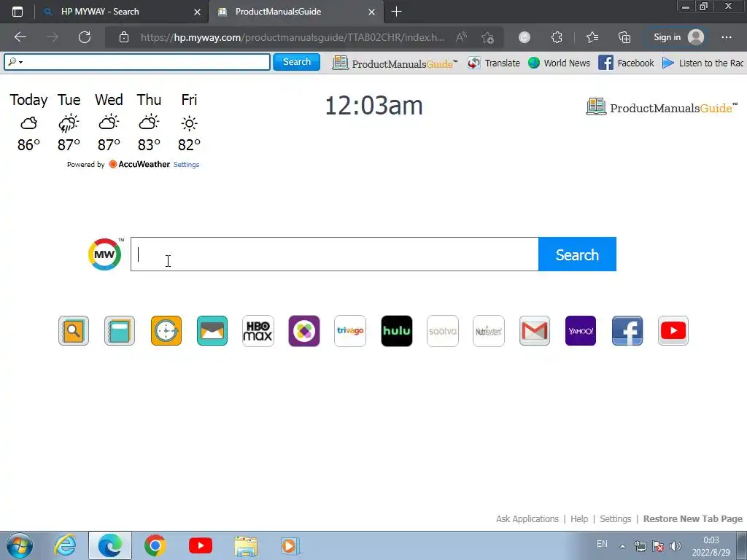
Task: Open the Facebook shortcut tile
Action: [x=627, y=330]
